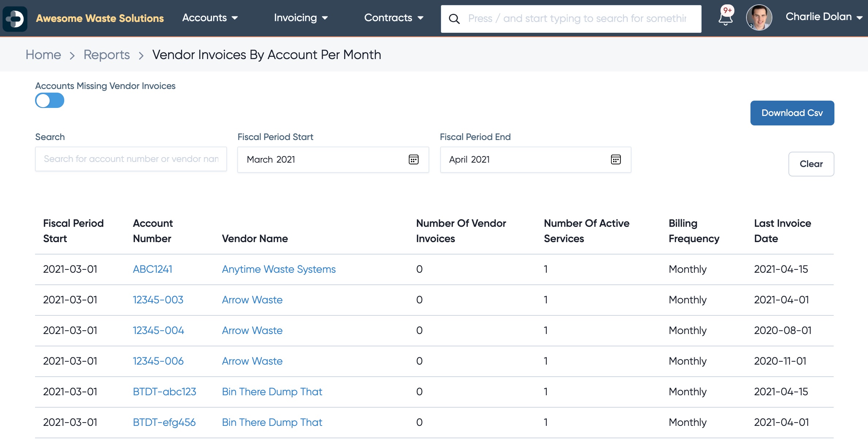Screen dimensions: 868x439
Task: Open account BTDT-efg456 link
Action: tap(164, 422)
